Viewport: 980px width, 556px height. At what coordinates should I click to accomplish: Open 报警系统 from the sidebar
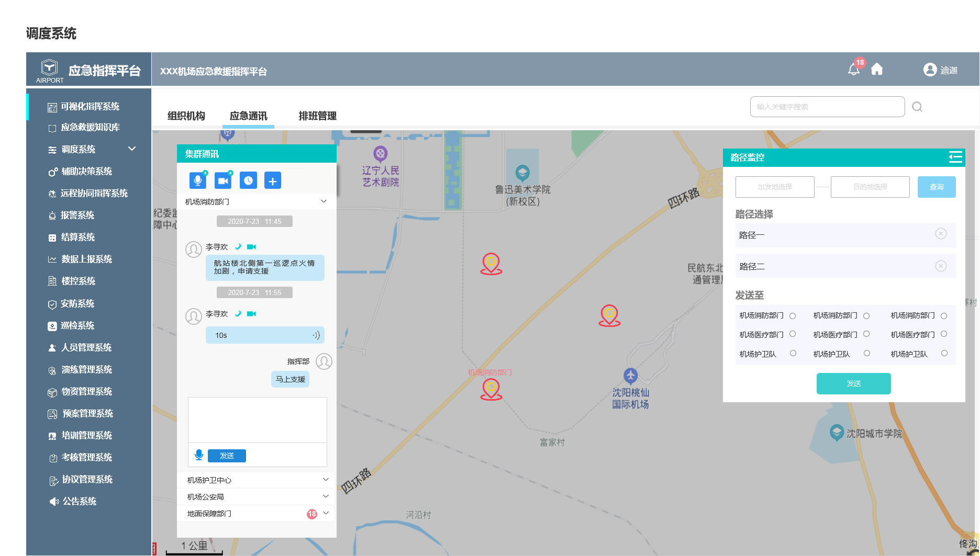click(77, 215)
